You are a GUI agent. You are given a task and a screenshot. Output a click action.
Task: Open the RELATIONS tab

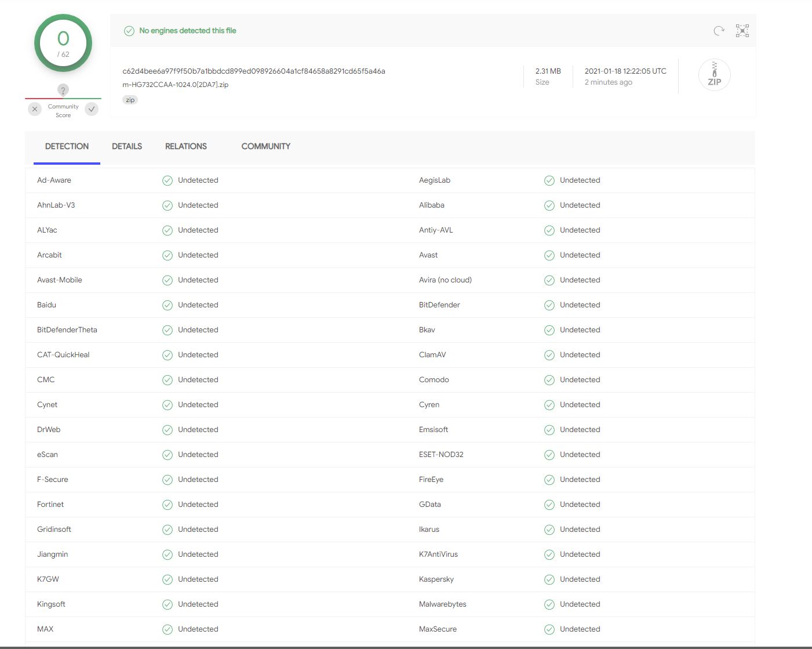pos(186,146)
